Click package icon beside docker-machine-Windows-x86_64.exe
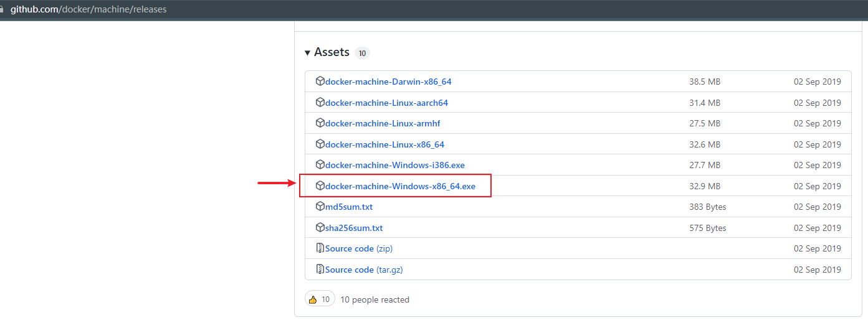868x320 pixels. [x=320, y=186]
